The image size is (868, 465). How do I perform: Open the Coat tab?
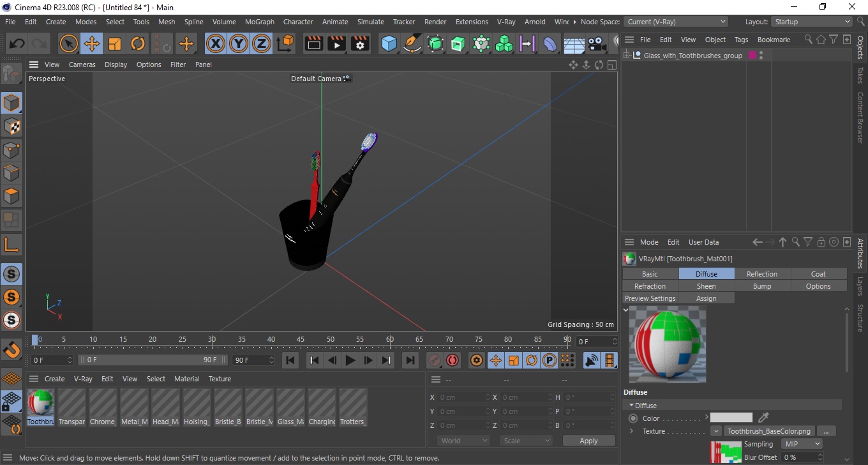(818, 274)
